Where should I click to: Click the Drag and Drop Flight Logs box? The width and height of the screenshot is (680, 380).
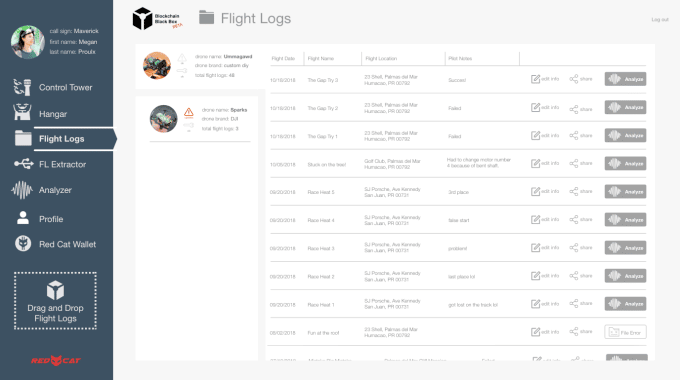point(56,301)
